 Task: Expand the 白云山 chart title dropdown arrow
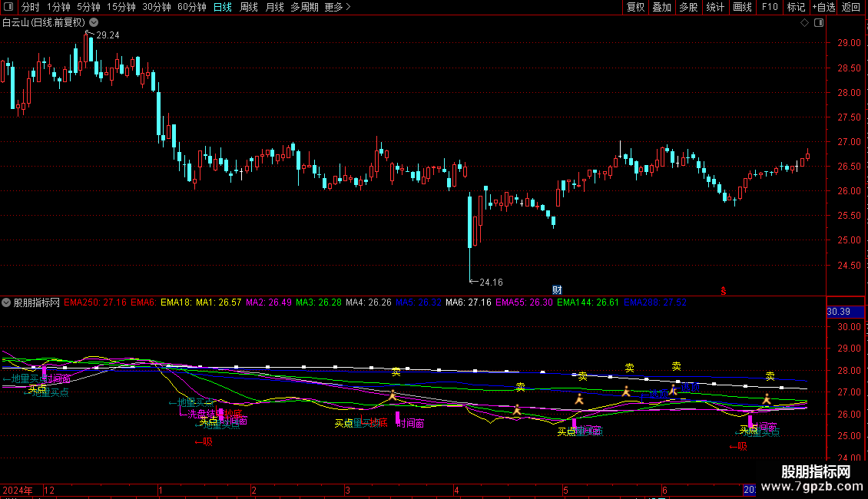tap(94, 22)
